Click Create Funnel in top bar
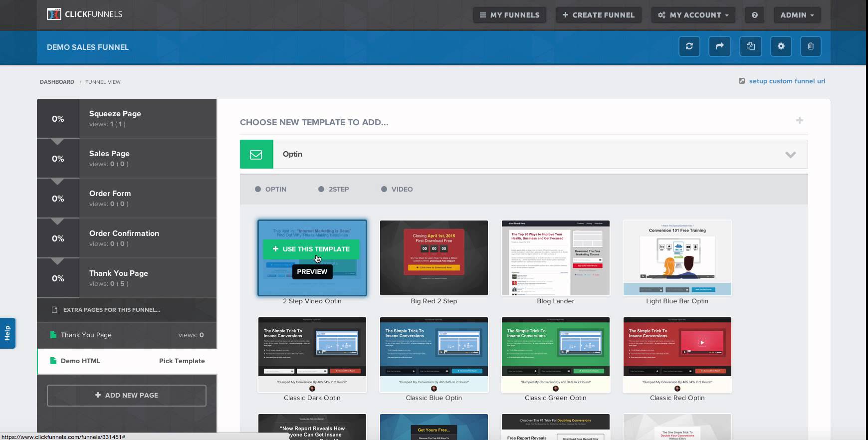Screen dimensions: 868x440 point(599,15)
